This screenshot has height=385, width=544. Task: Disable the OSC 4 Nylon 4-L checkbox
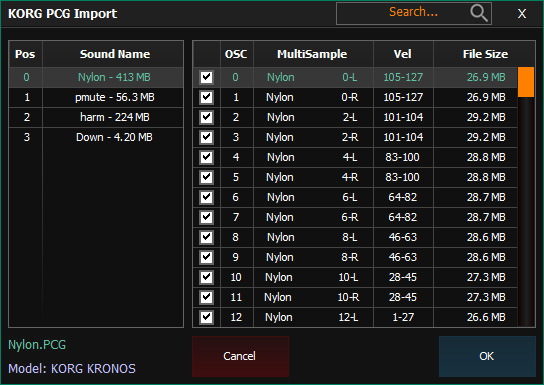(206, 157)
